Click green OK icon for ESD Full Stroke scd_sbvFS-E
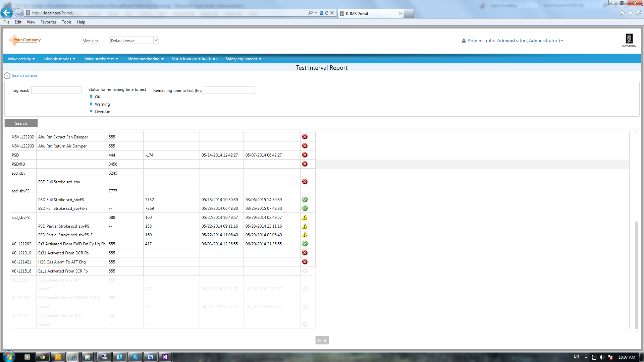 (x=305, y=208)
